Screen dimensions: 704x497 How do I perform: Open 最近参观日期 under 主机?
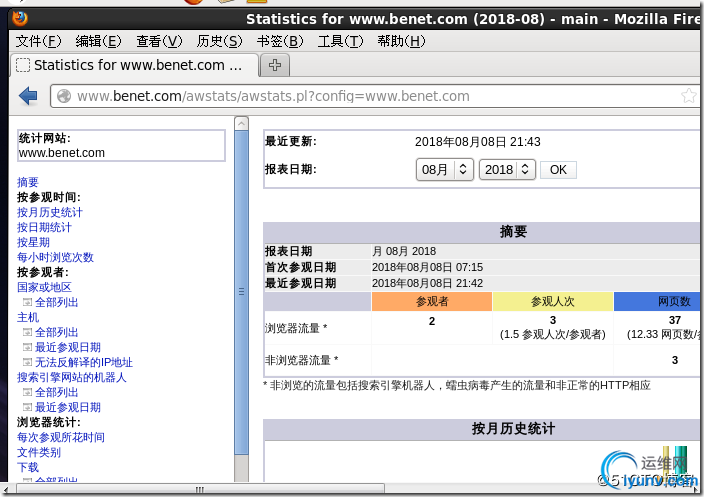click(x=68, y=347)
